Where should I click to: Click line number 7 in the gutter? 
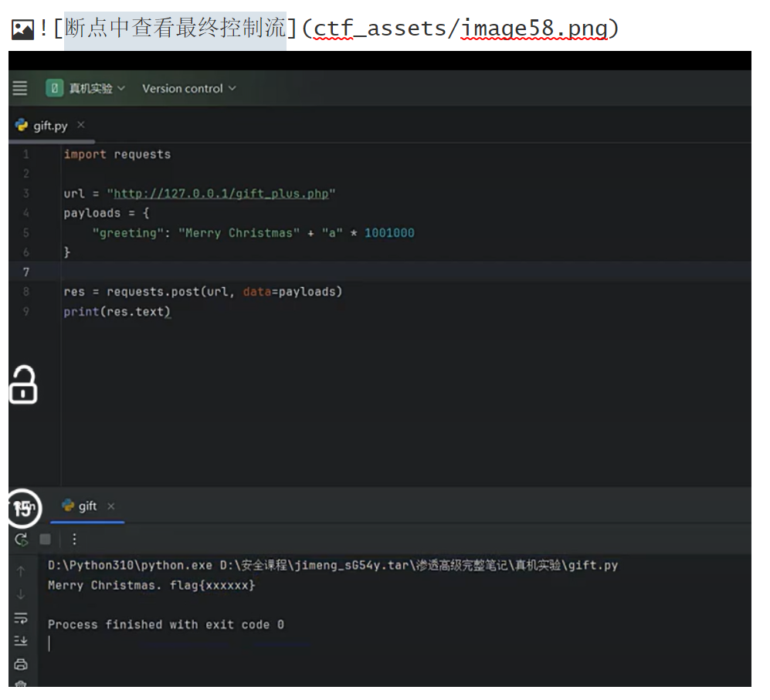click(x=26, y=272)
